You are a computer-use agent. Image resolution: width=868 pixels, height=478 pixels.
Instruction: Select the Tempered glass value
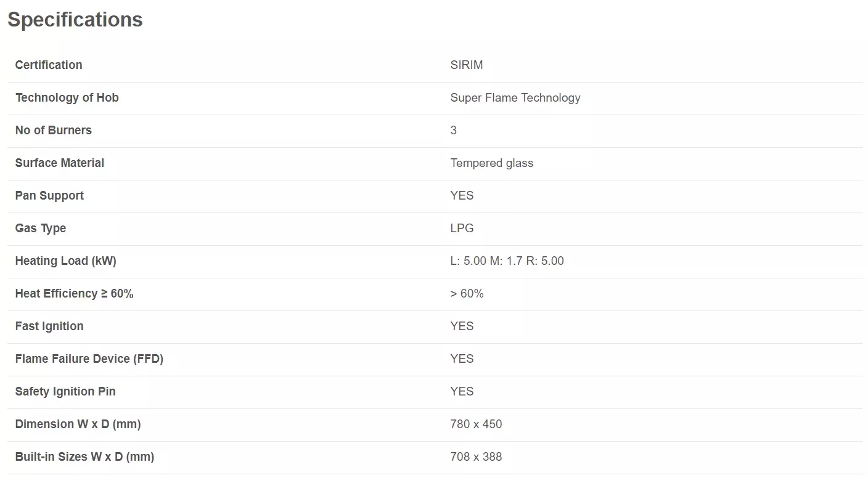click(492, 163)
